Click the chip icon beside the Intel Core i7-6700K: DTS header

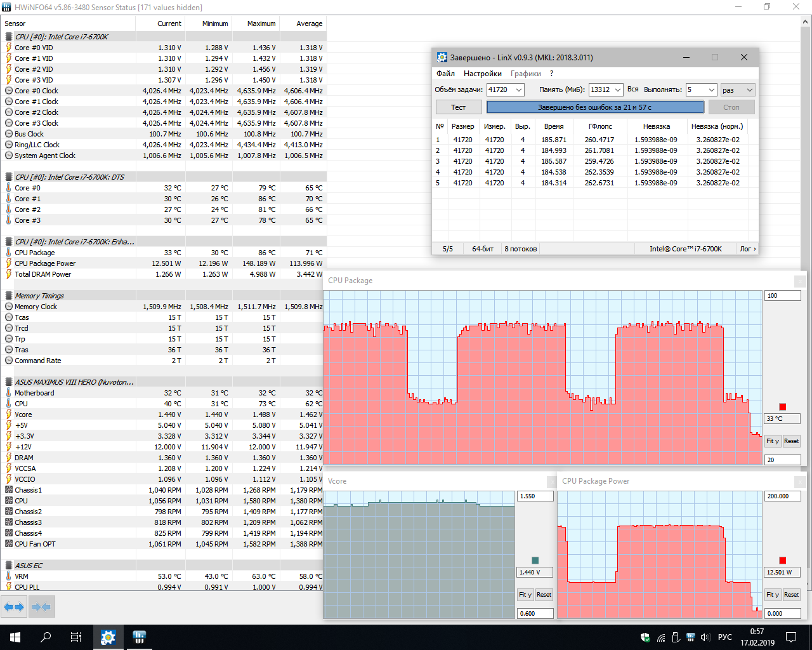coord(9,177)
